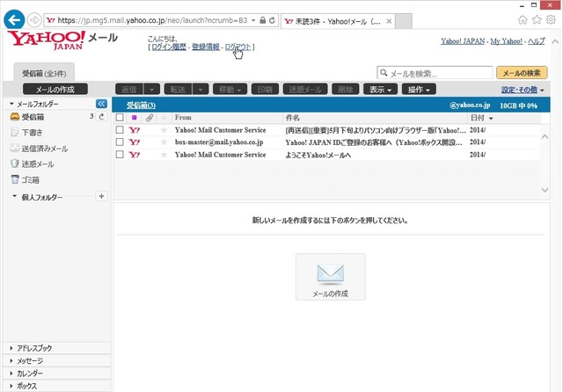Open the 設定・その他 settings dropdown
The width and height of the screenshot is (563, 392).
pyautogui.click(x=523, y=90)
